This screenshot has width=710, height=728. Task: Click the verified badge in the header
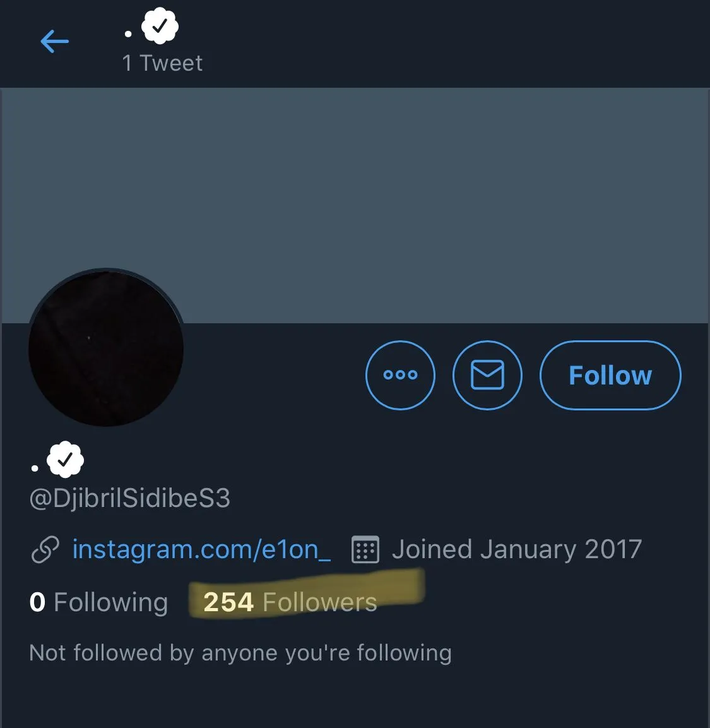160,25
